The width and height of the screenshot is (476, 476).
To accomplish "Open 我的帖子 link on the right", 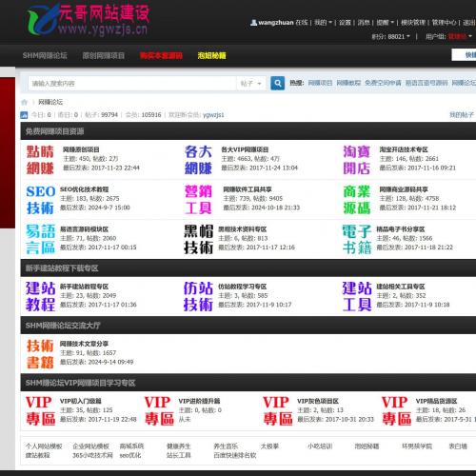I will [x=462, y=115].
